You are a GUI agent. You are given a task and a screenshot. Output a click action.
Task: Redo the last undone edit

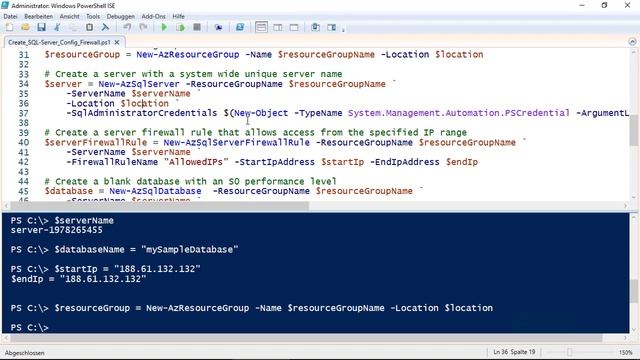click(x=143, y=27)
